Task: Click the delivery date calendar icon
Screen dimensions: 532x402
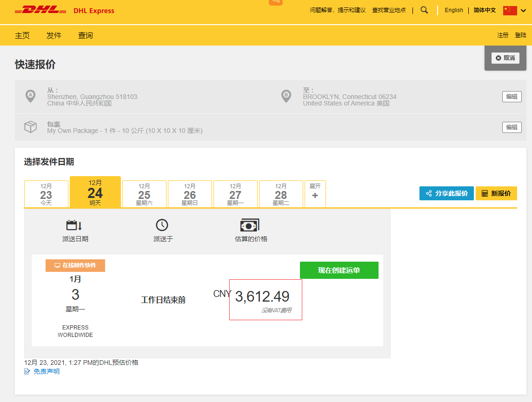Action: pyautogui.click(x=74, y=225)
